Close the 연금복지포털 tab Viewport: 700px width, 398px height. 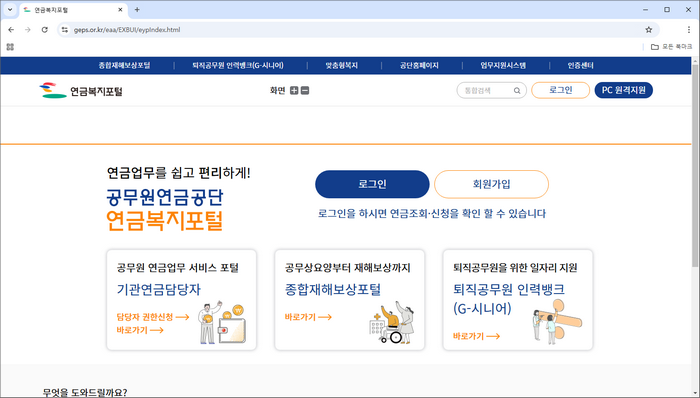[x=121, y=9]
